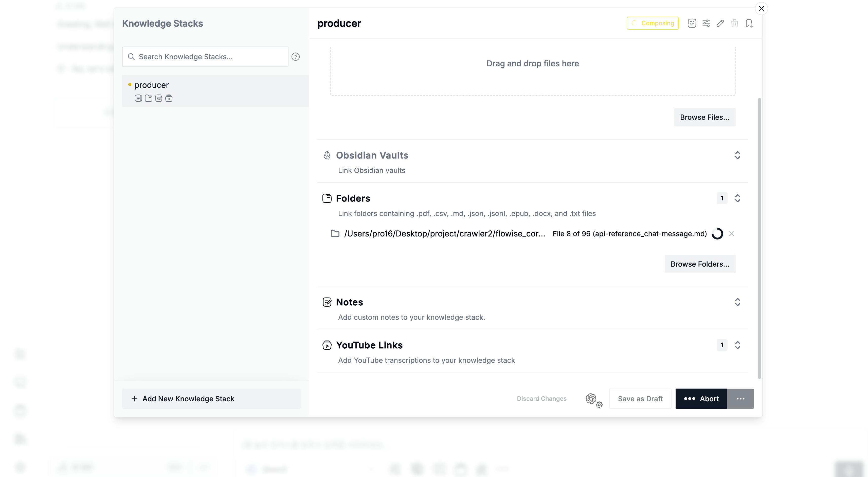Click the summary document icon in header
This screenshot has height=477, width=868.
(x=692, y=23)
